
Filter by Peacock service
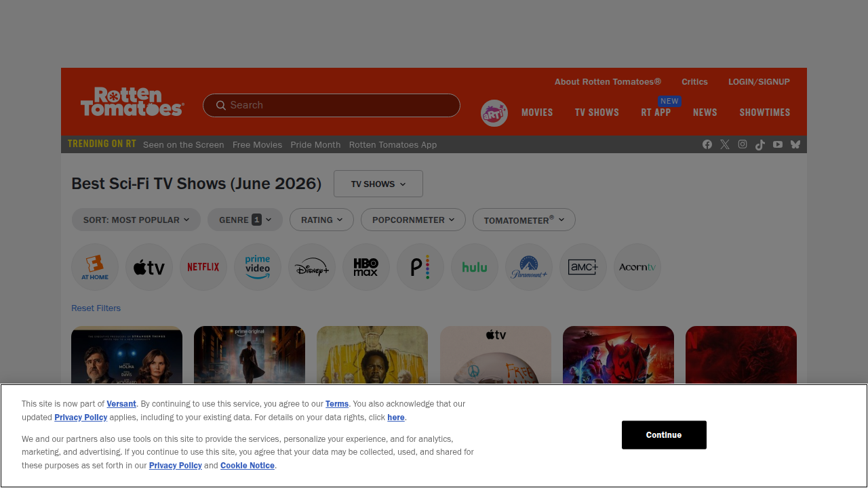pos(420,267)
